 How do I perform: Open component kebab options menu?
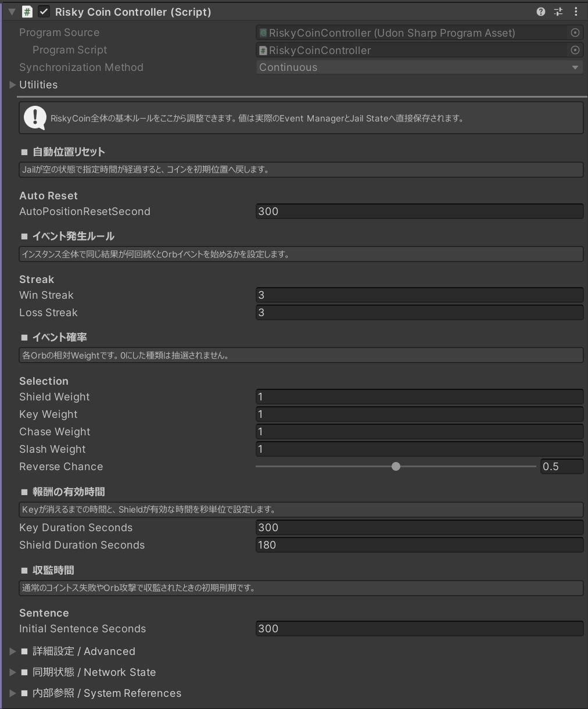pyautogui.click(x=576, y=12)
